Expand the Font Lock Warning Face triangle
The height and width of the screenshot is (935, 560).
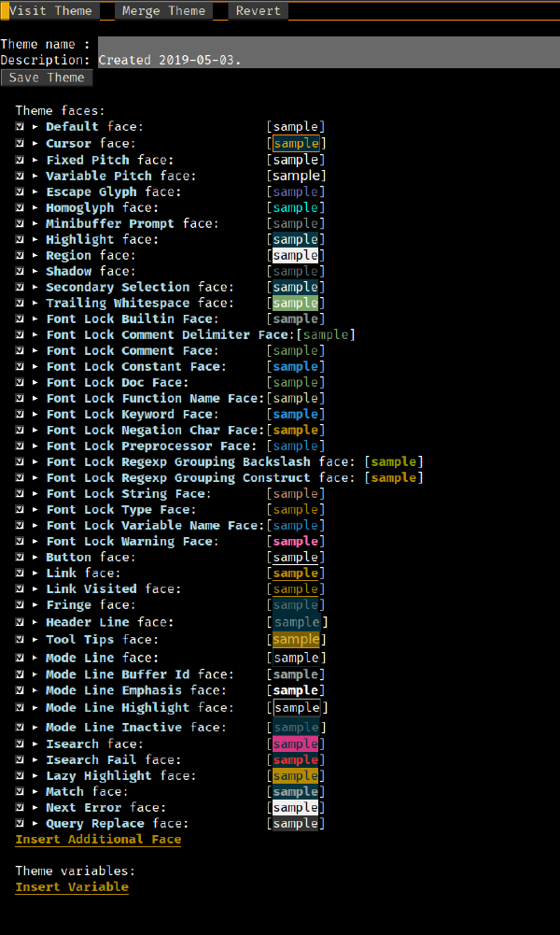coord(35,542)
